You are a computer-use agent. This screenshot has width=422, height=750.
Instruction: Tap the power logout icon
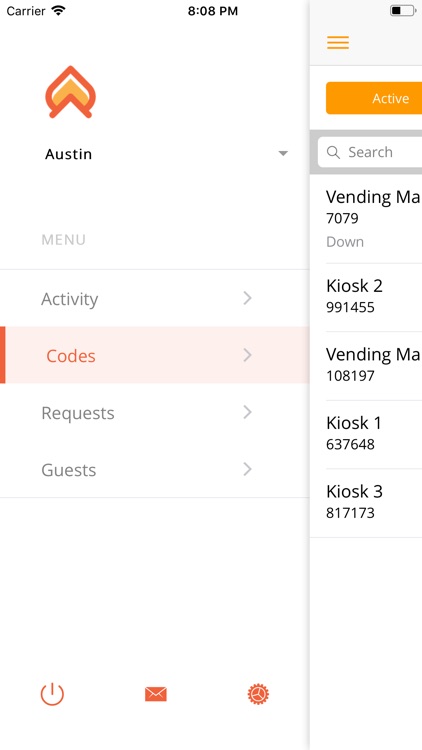tap(52, 694)
